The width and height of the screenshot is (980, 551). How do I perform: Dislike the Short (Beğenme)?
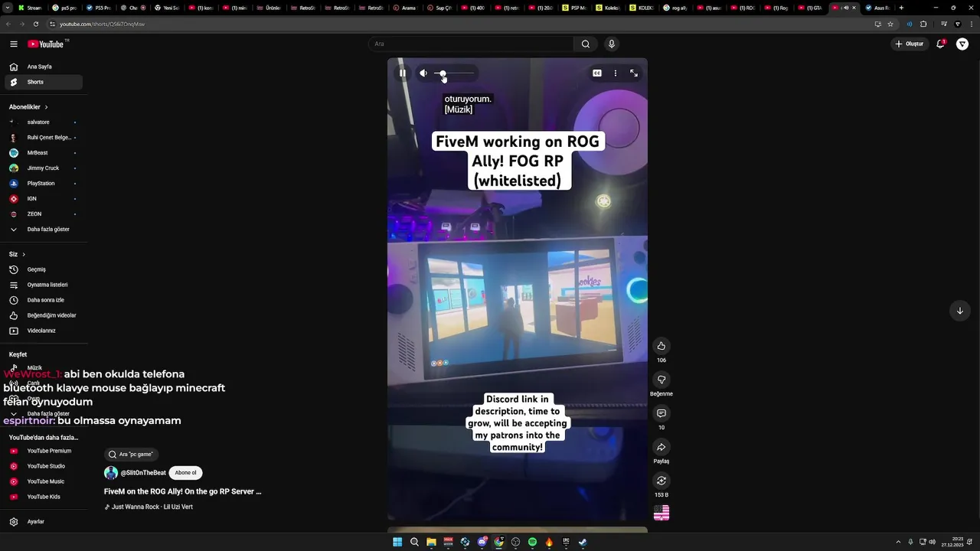pyautogui.click(x=661, y=380)
